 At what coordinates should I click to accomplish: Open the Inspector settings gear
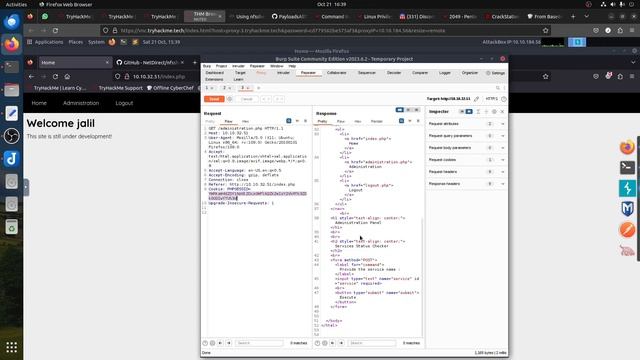pos(494,111)
